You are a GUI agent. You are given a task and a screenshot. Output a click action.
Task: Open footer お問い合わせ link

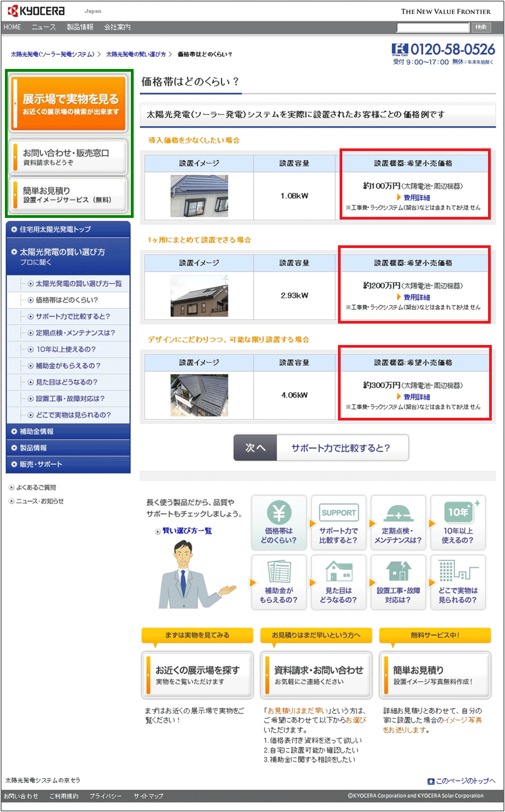click(x=21, y=796)
